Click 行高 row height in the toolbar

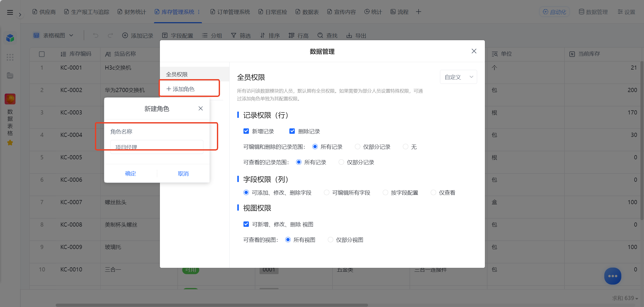298,35
